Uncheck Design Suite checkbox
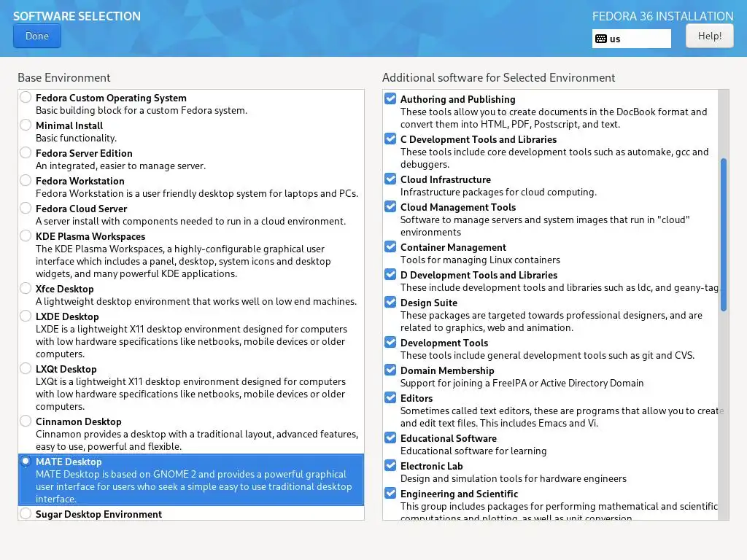747x560 pixels. click(390, 302)
